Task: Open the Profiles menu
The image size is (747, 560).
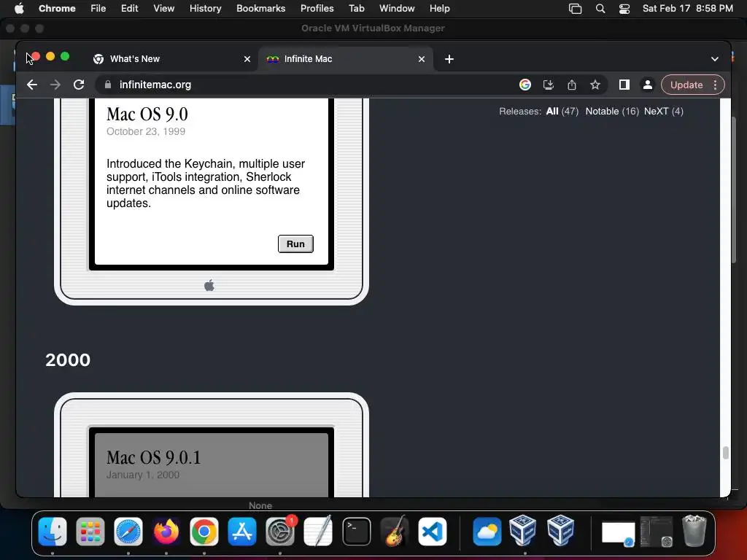Action: point(317,9)
